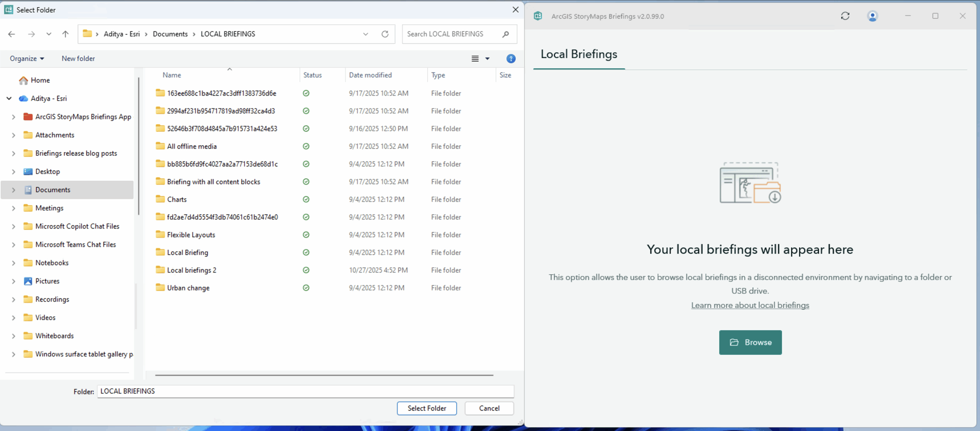Open Learn more about local briefings link
The height and width of the screenshot is (431, 980).
[750, 305]
